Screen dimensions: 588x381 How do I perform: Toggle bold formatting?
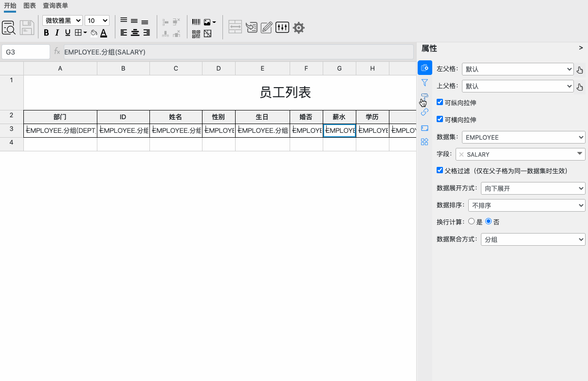(46, 33)
